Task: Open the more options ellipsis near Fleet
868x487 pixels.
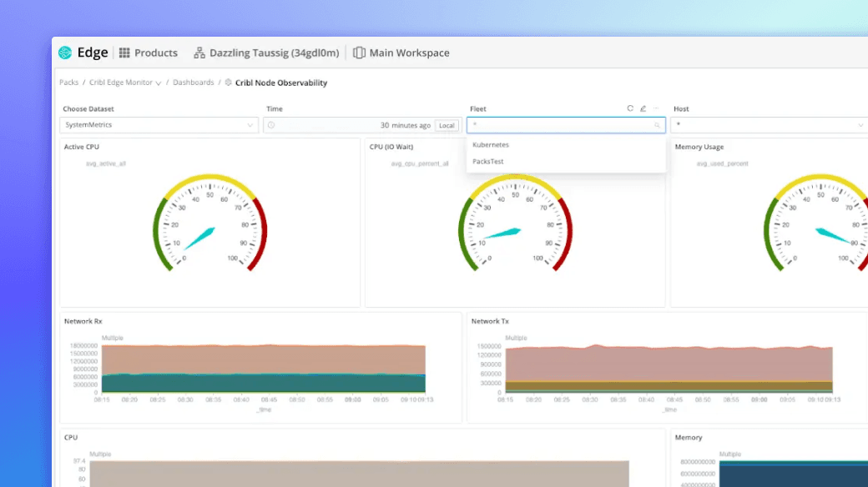Action: coord(656,108)
